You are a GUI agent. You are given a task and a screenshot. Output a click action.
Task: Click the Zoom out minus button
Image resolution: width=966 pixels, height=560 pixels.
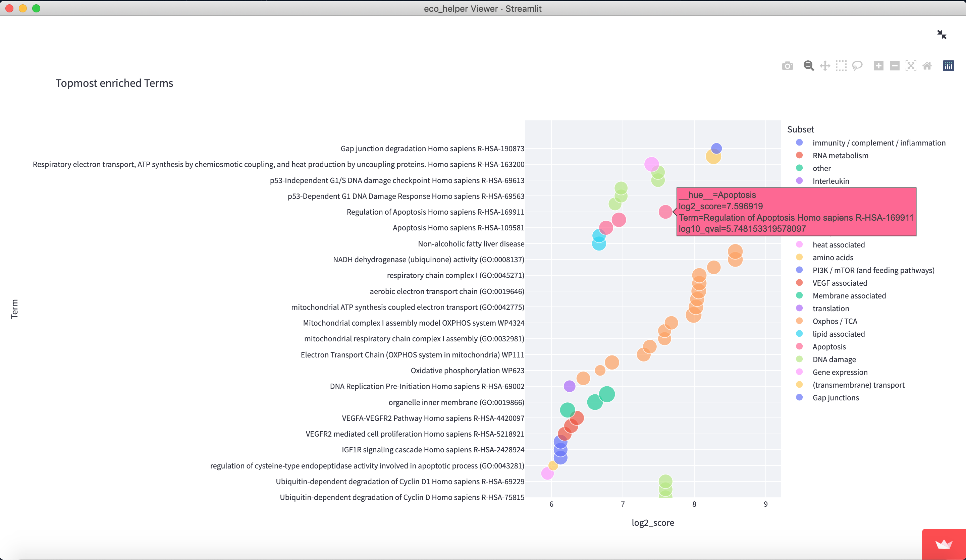coord(895,66)
